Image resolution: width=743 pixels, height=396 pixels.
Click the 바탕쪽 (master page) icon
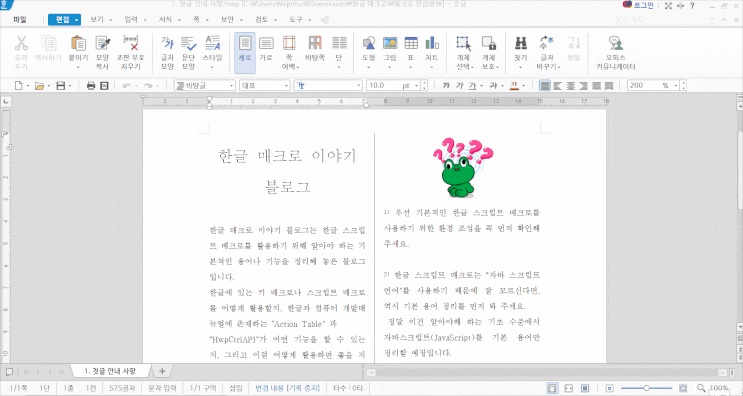[315, 44]
